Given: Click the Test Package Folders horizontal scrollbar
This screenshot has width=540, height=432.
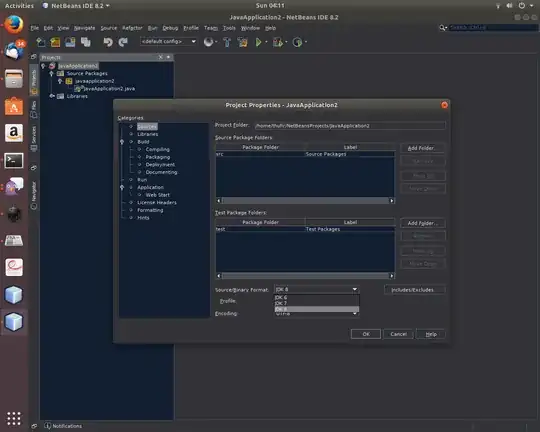Looking at the screenshot, I should [305, 276].
